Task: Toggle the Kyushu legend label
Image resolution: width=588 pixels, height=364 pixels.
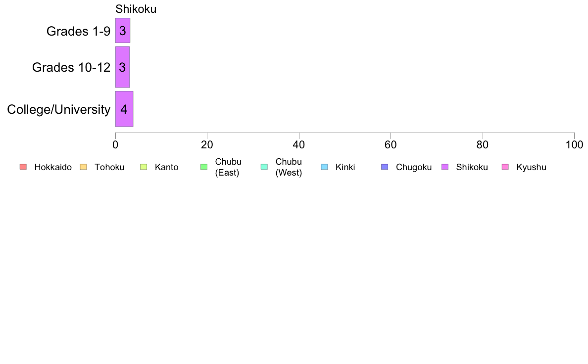Action: coord(531,167)
